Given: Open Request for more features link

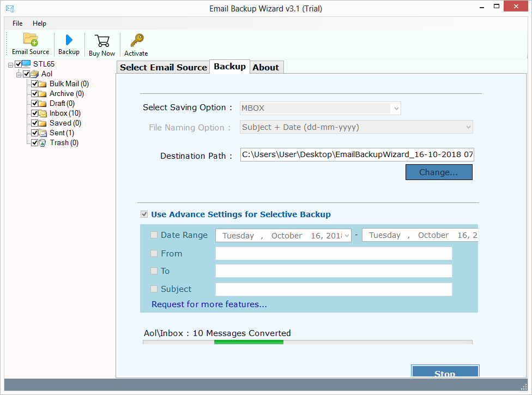Looking at the screenshot, I should [209, 304].
